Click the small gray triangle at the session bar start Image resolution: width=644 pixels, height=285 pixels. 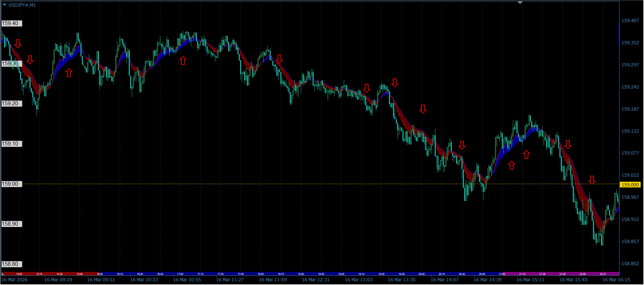(3, 274)
